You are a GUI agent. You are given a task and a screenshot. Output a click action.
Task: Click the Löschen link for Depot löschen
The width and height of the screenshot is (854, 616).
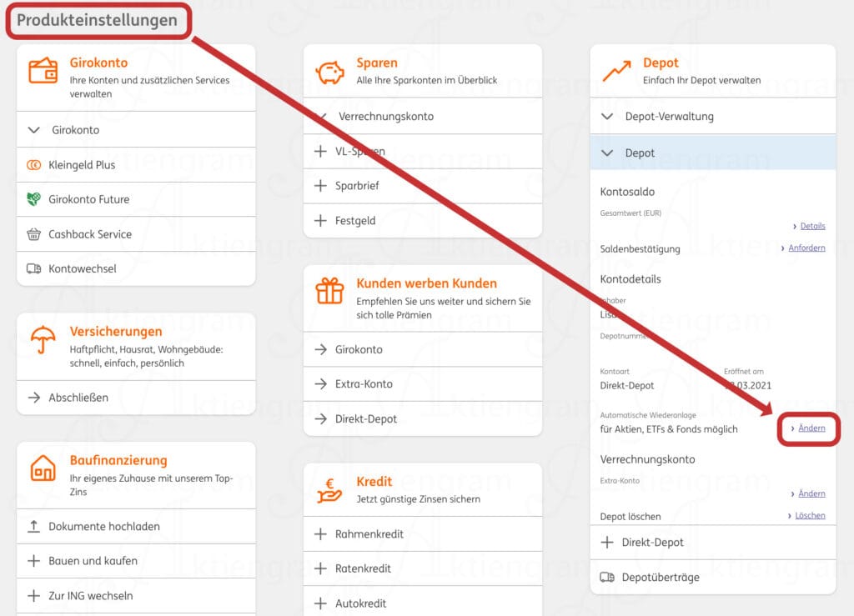pos(810,515)
